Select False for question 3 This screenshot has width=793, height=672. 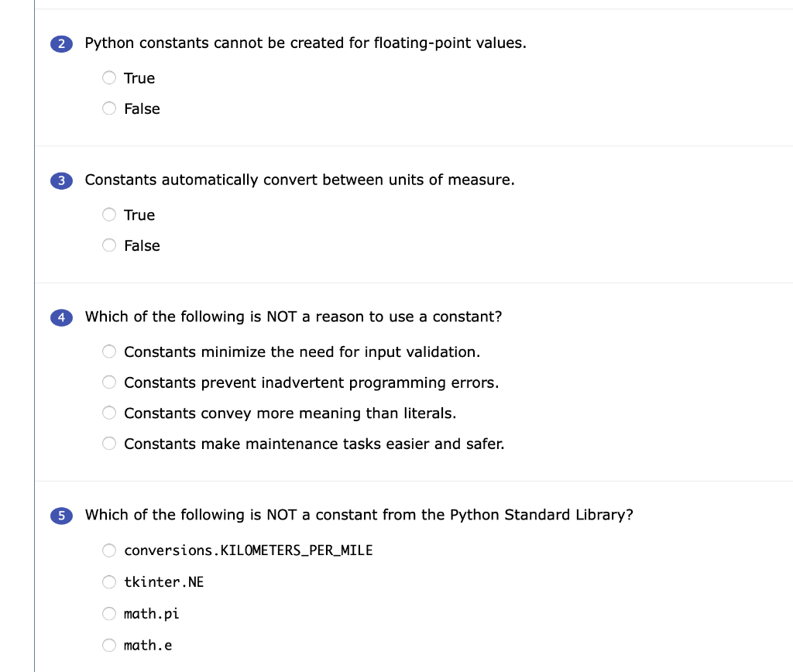(109, 245)
